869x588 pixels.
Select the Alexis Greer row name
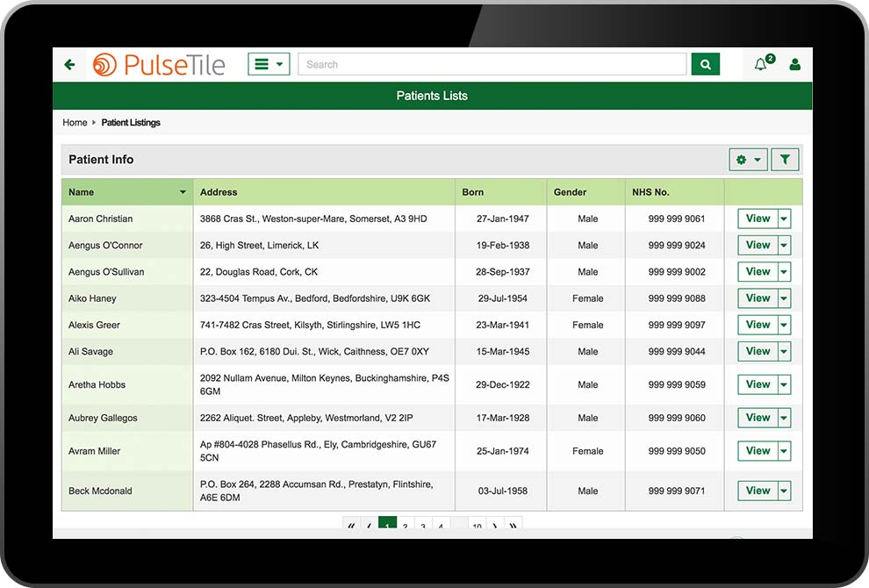point(95,325)
